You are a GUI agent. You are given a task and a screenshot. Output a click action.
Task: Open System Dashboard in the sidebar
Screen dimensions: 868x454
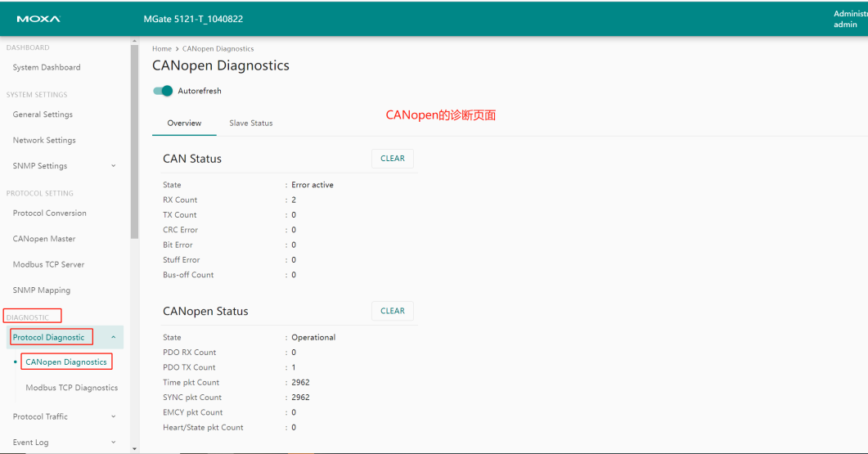[47, 67]
